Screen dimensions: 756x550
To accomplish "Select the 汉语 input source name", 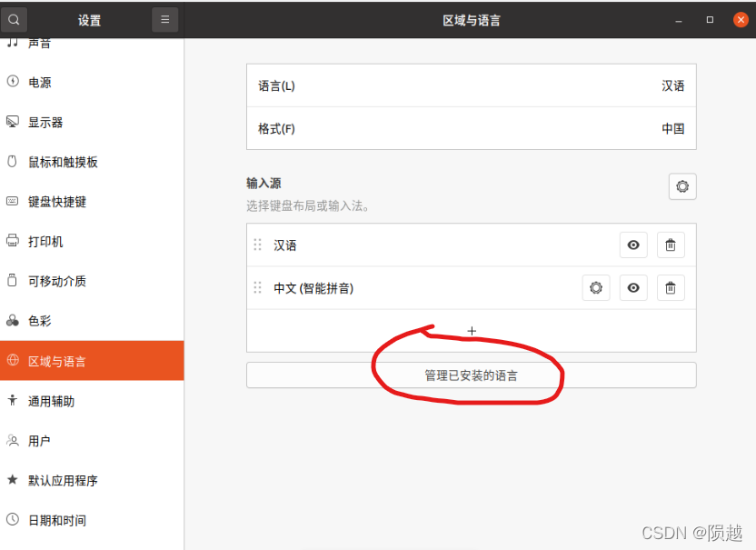I will pyautogui.click(x=285, y=245).
